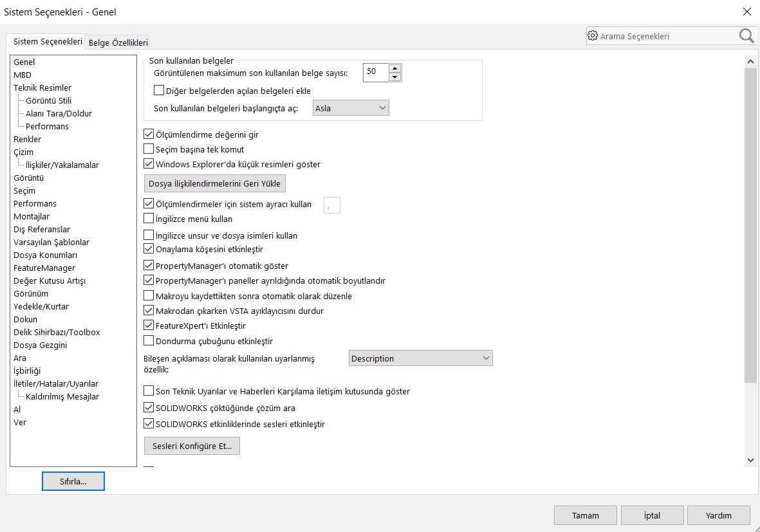760x532 pixels.
Task: Toggle PropertyManager auto-resize panels checkbox
Action: tap(149, 280)
